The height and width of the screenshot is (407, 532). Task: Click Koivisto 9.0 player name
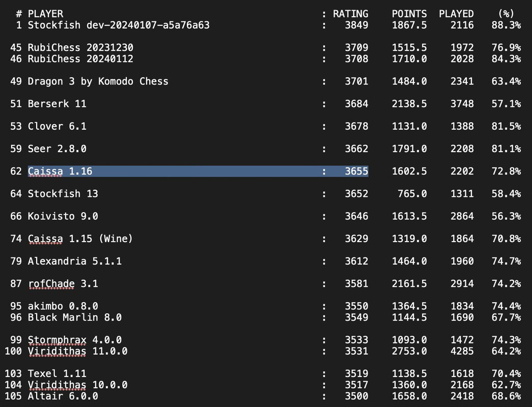63,216
